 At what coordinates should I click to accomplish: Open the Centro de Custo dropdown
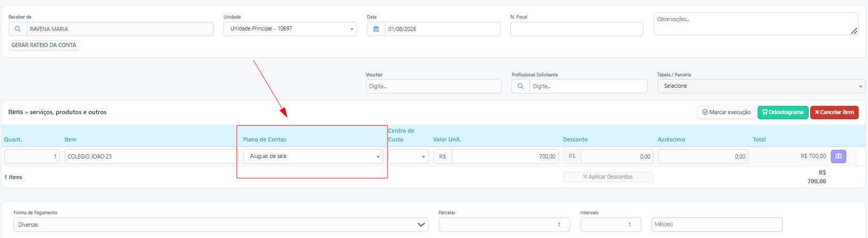pyautogui.click(x=408, y=156)
